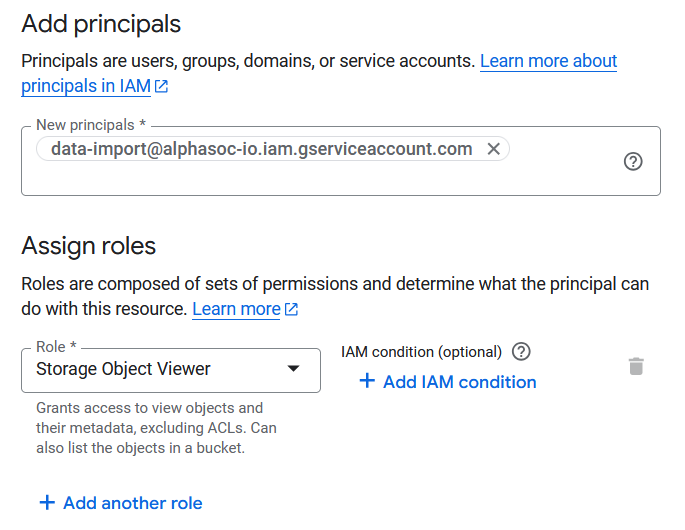
Task: Open the Storage Object Viewer role selector
Action: [171, 370]
